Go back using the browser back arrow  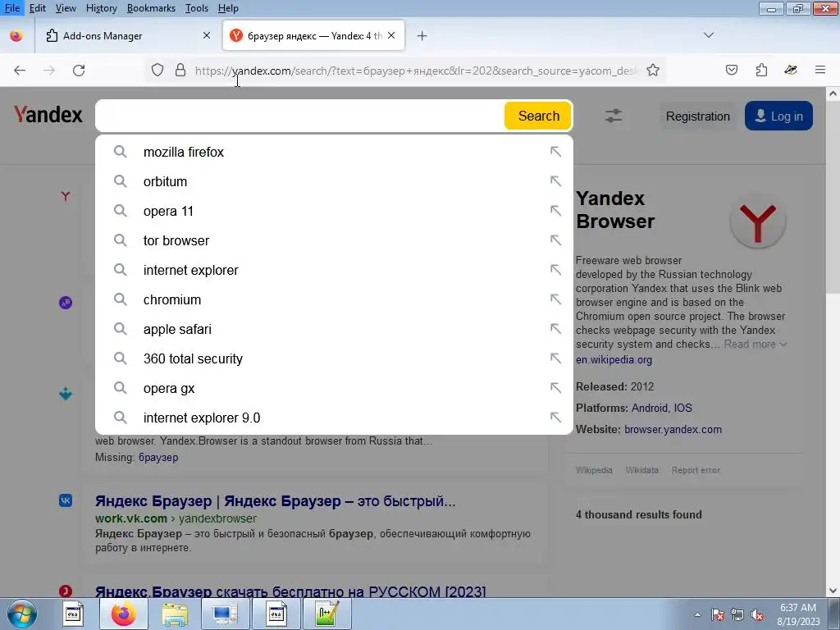[20, 71]
